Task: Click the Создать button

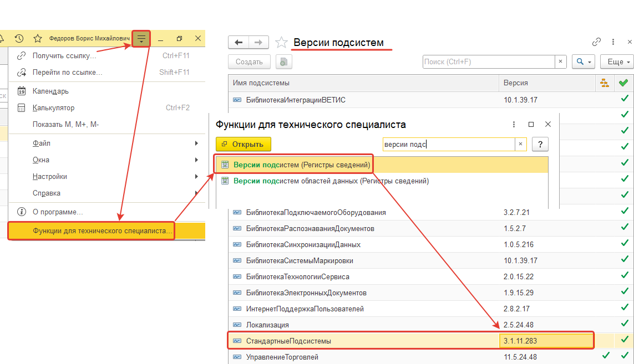Action: [249, 62]
